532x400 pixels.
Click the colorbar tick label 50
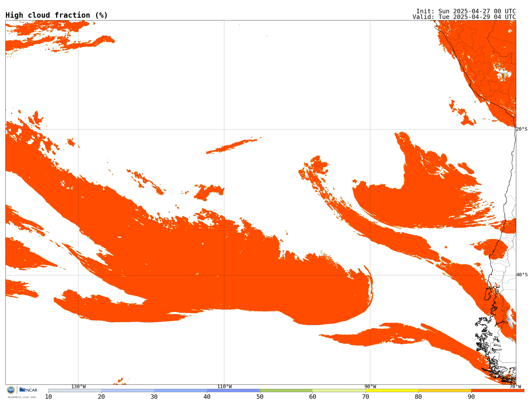click(260, 397)
